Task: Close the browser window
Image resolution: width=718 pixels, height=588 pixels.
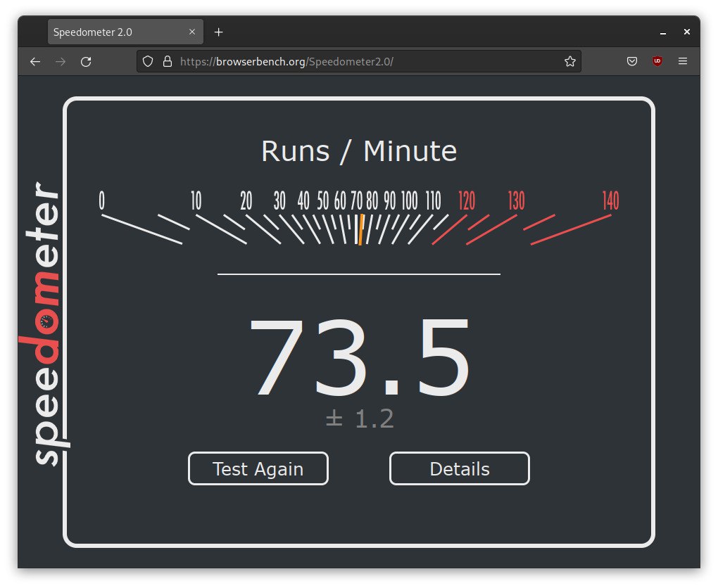Action: click(x=686, y=32)
